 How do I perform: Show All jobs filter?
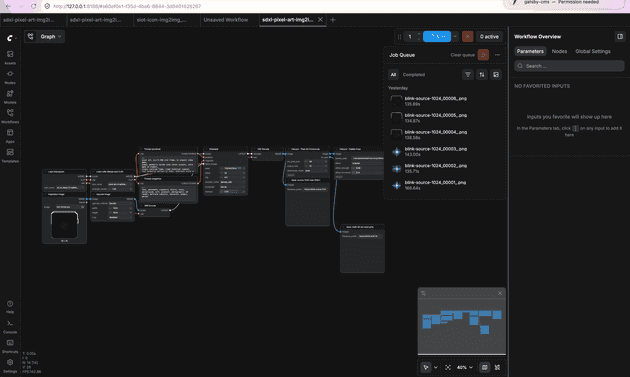click(393, 74)
